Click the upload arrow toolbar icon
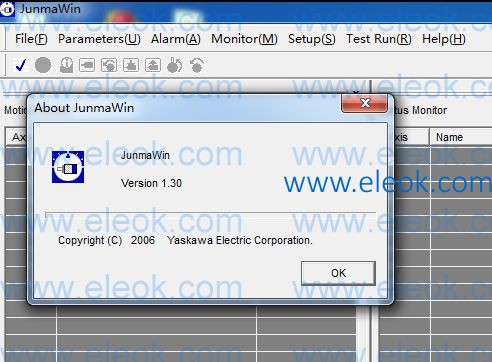Screen dimensions: 492x362 tap(153, 65)
